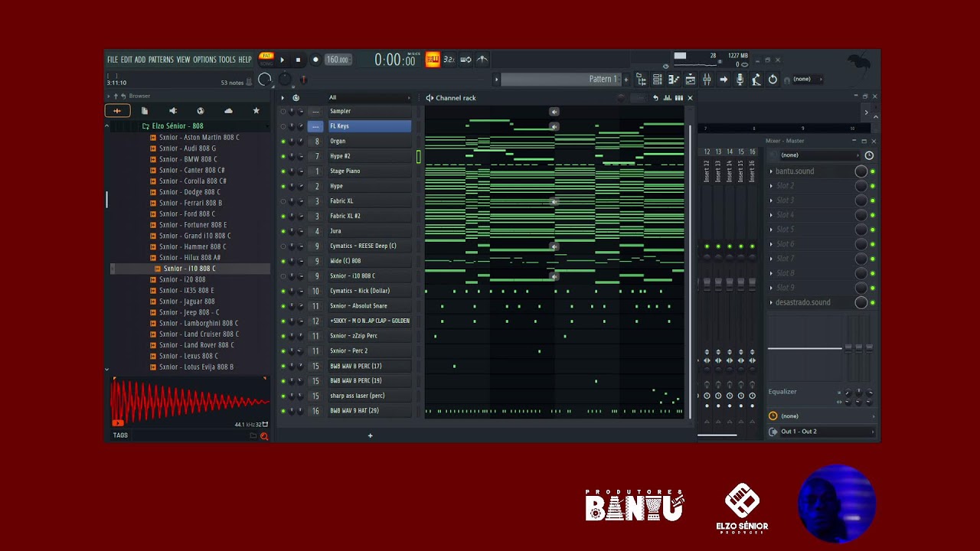
Task: Click the Record button
Action: 315,60
